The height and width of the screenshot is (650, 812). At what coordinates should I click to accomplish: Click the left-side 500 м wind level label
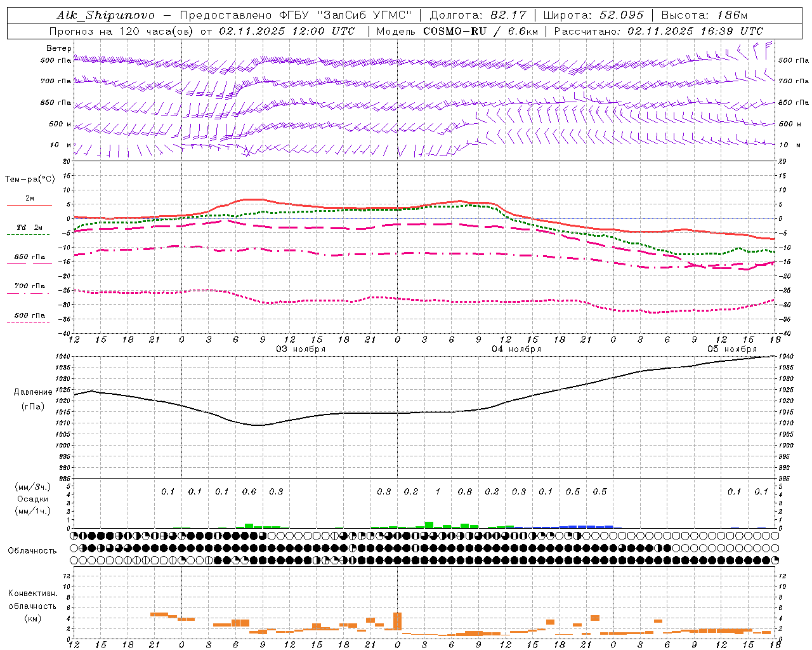coord(60,124)
